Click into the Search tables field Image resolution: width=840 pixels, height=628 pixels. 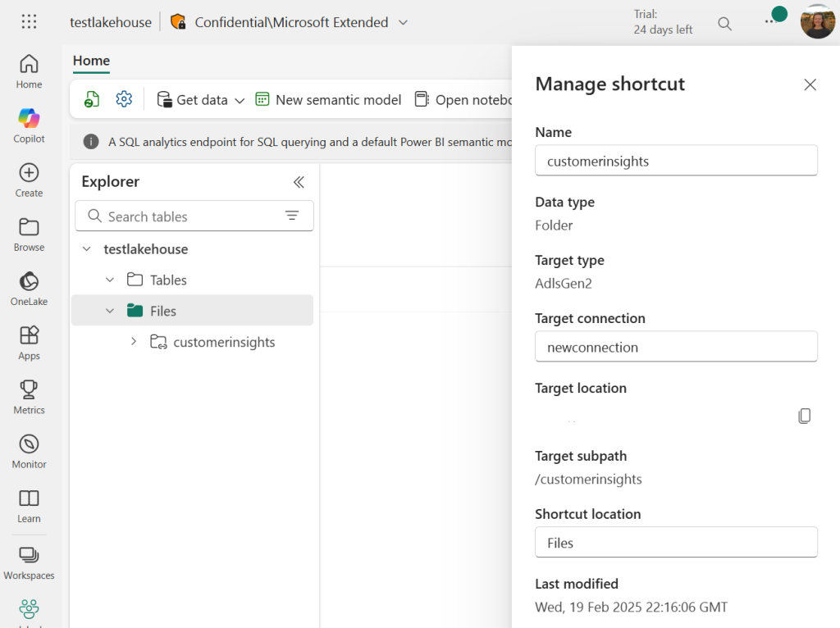[x=194, y=216]
